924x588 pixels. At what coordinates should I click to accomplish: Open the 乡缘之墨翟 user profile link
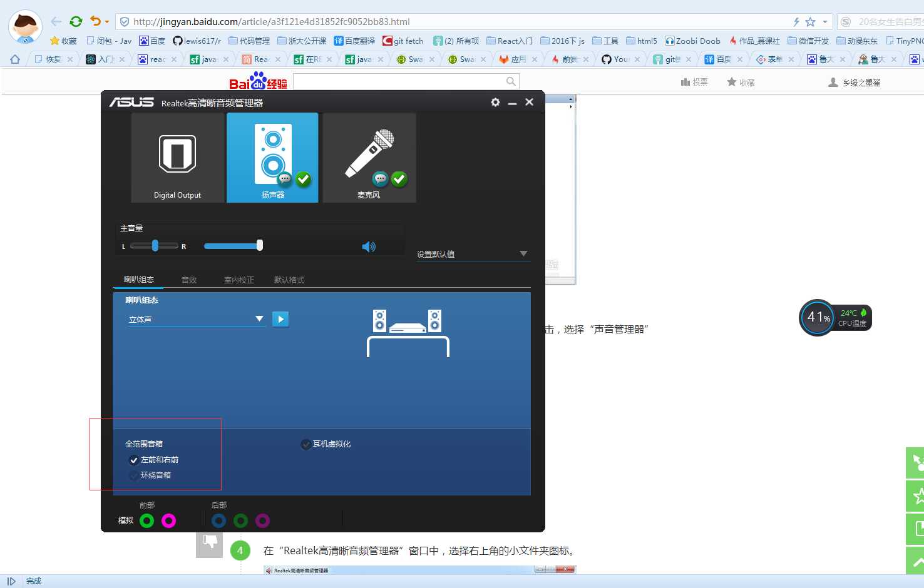pos(855,82)
